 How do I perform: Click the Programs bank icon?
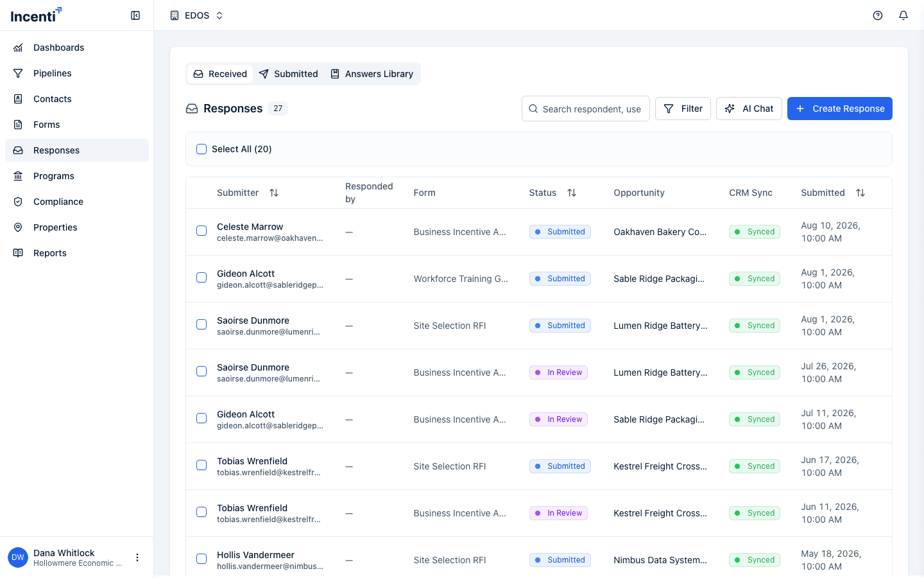click(x=18, y=176)
